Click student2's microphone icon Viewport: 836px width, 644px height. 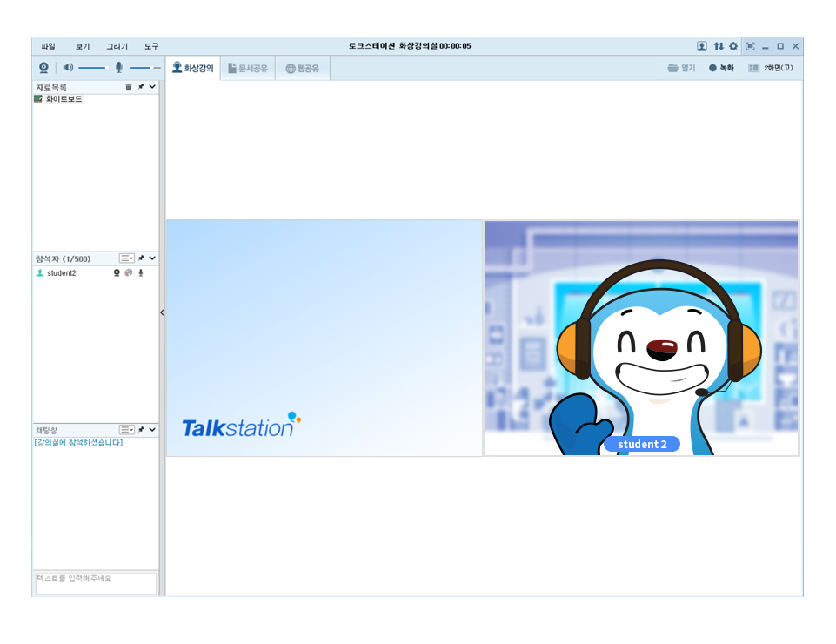141,273
